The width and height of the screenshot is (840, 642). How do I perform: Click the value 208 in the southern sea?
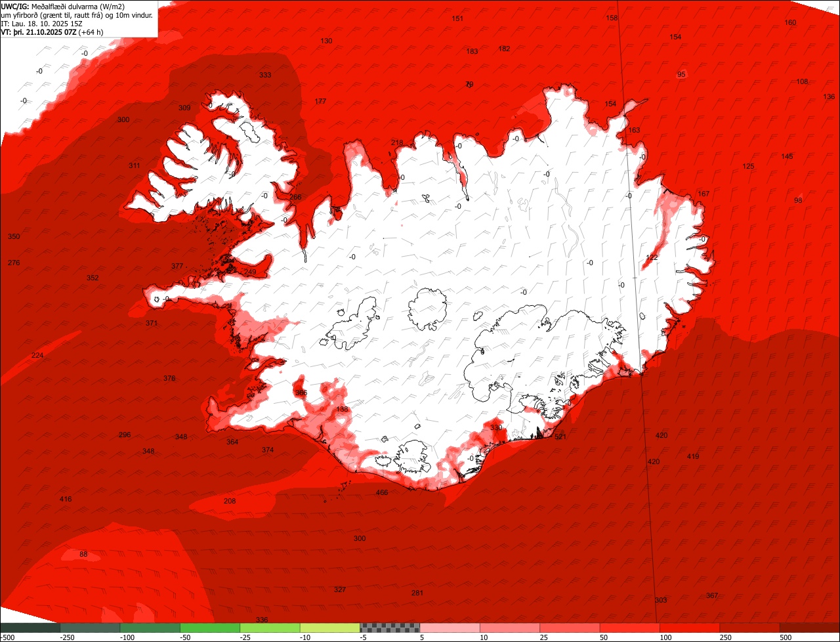pos(230,502)
